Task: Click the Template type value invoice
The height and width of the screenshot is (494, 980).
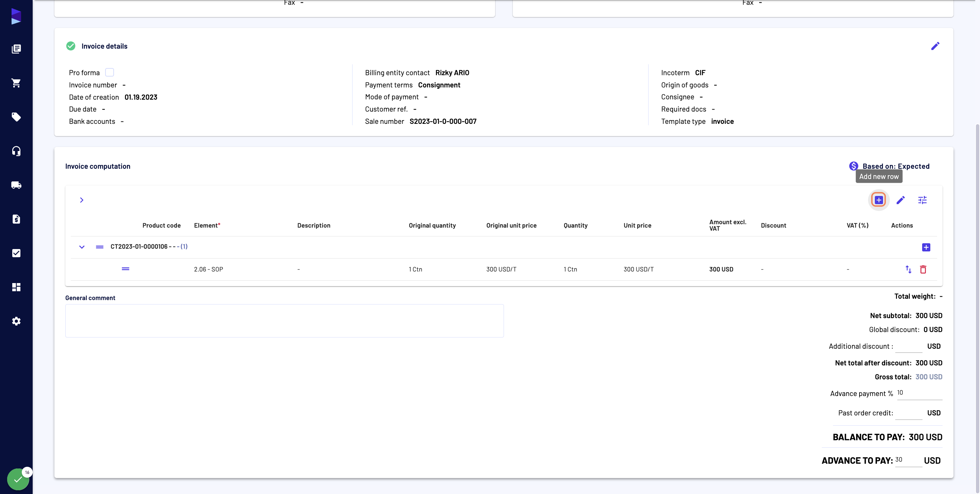Action: pyautogui.click(x=722, y=121)
